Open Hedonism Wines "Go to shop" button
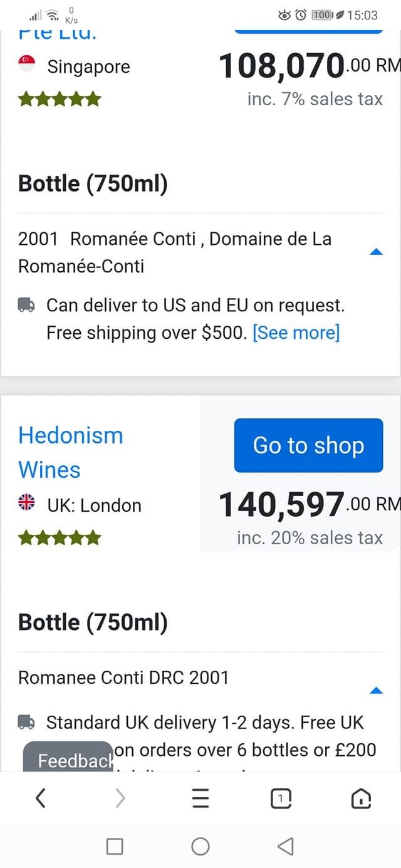The height and width of the screenshot is (868, 401). coord(308,445)
